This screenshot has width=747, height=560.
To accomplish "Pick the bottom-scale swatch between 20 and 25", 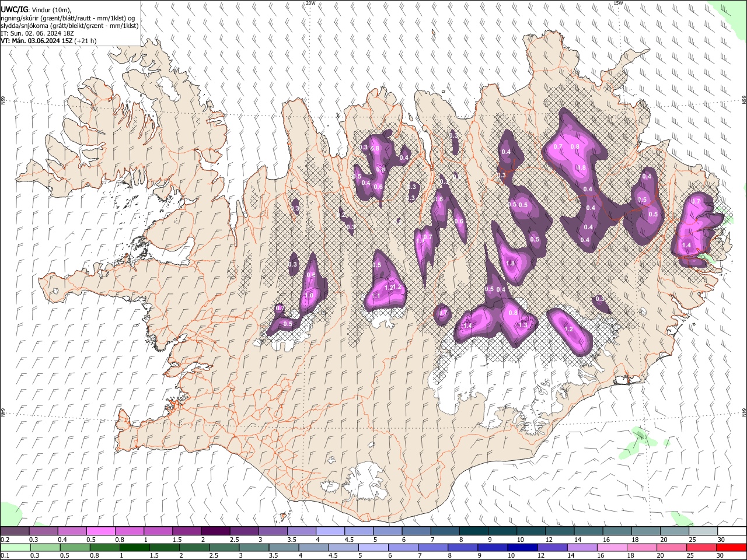I will pyautogui.click(x=671, y=548).
